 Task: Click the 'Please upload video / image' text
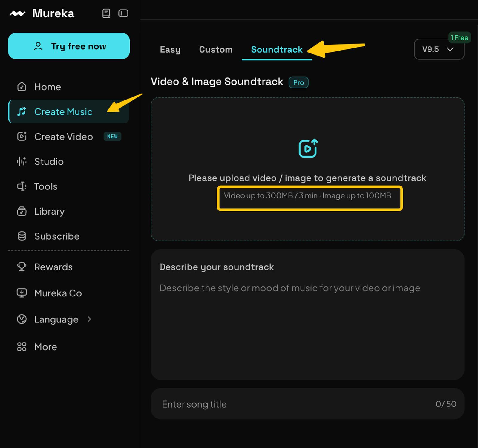(307, 178)
